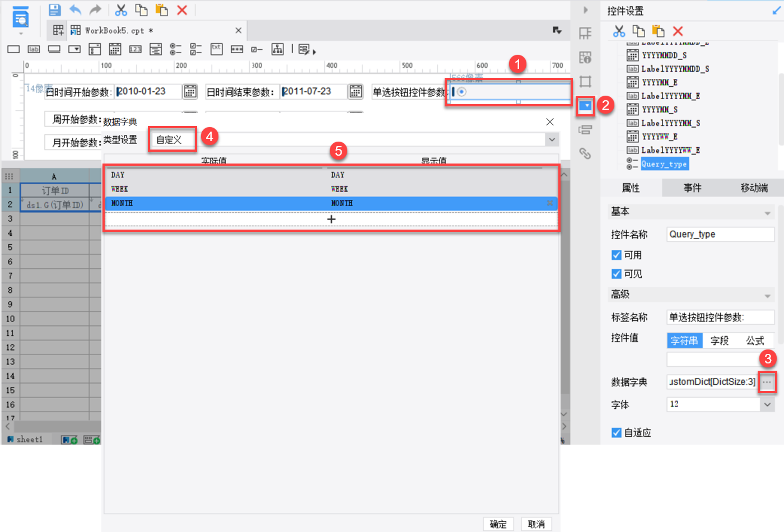This screenshot has width=784, height=532.
Task: Cancel the data dictionary dialog with 取消
Action: 536,524
